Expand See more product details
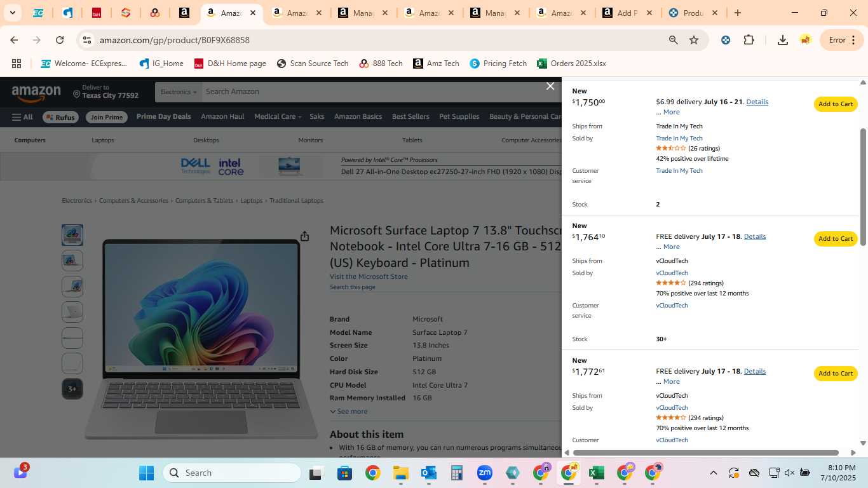 348,412
